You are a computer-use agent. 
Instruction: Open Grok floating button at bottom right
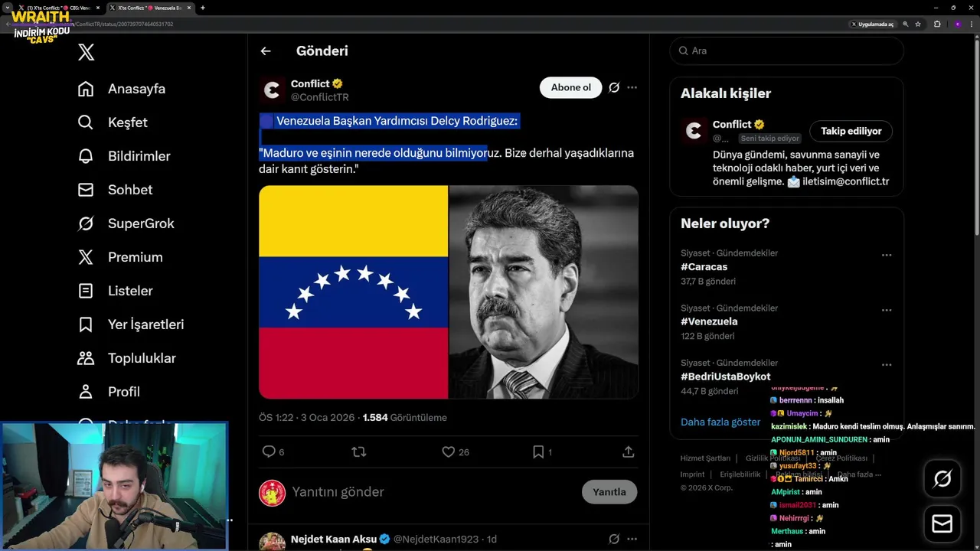(942, 479)
